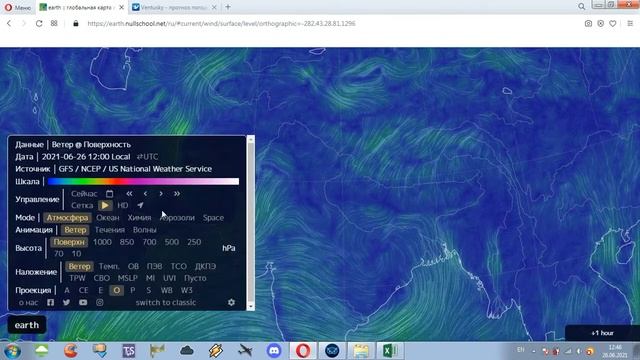The height and width of the screenshot is (360, 640).
Task: Open Excel from the taskbar
Action: click(x=390, y=351)
